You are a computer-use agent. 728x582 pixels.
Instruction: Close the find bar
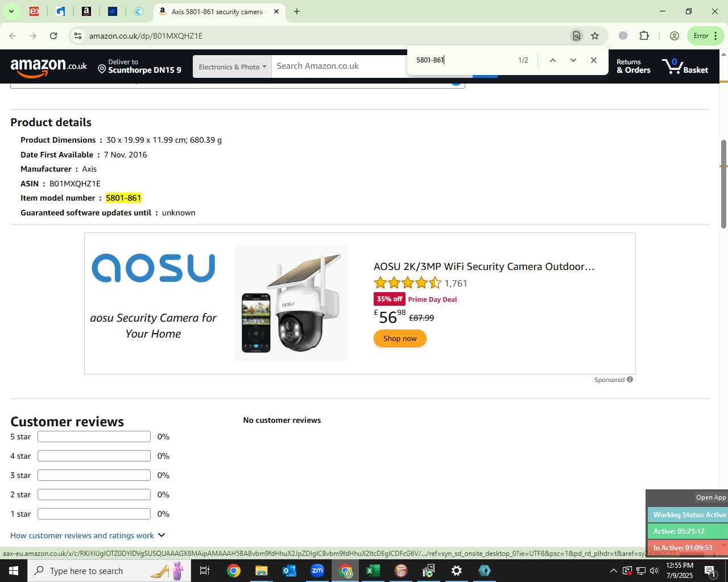click(x=594, y=60)
